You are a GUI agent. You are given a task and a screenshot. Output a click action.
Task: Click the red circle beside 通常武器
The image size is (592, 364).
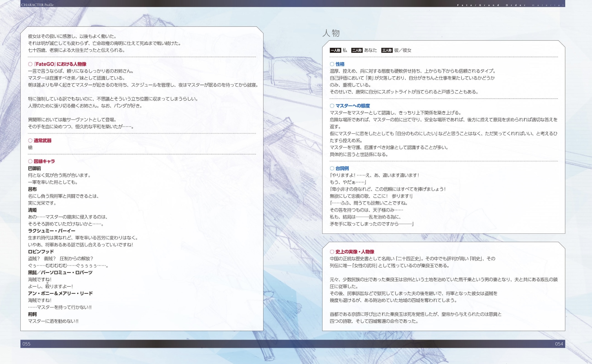(x=30, y=141)
